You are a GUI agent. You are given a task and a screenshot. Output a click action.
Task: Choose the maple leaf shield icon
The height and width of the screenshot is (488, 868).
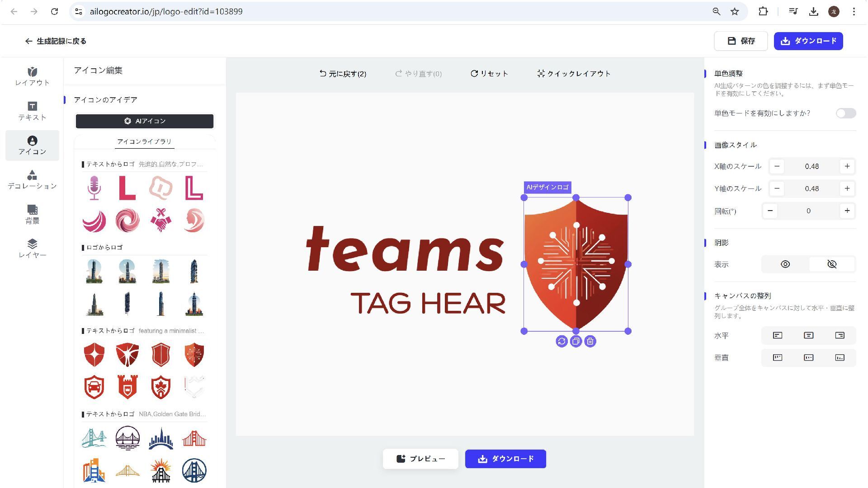[x=160, y=387]
